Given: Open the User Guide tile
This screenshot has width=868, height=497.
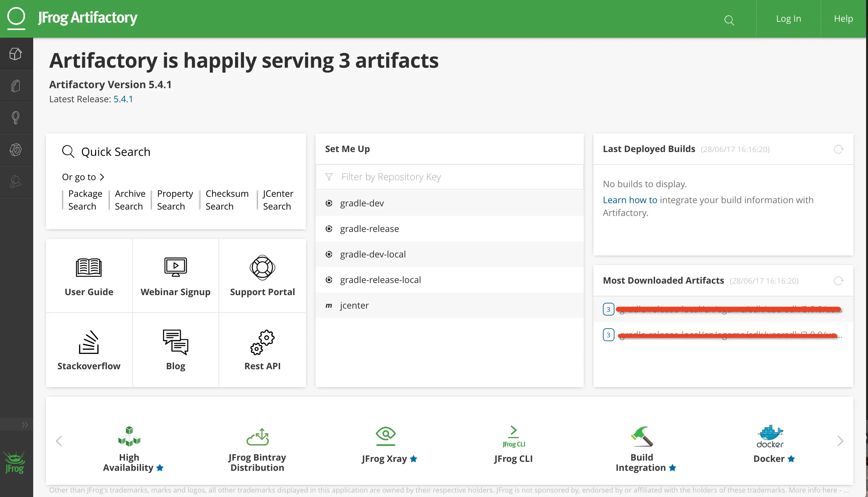Looking at the screenshot, I should (89, 276).
